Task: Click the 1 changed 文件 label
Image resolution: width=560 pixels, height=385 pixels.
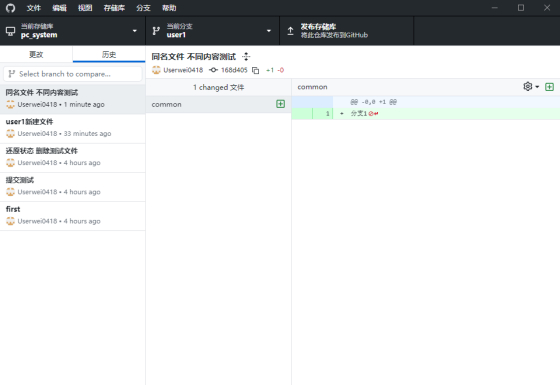Action: point(219,88)
